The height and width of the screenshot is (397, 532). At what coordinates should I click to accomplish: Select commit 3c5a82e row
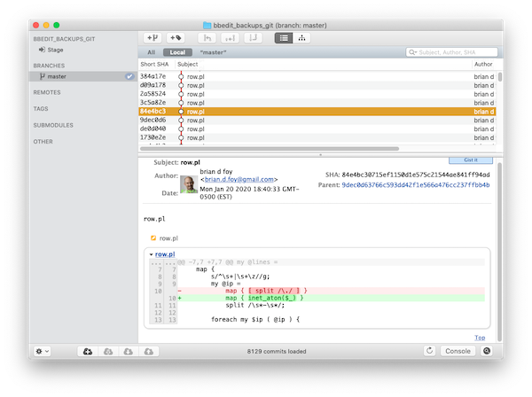point(317,103)
